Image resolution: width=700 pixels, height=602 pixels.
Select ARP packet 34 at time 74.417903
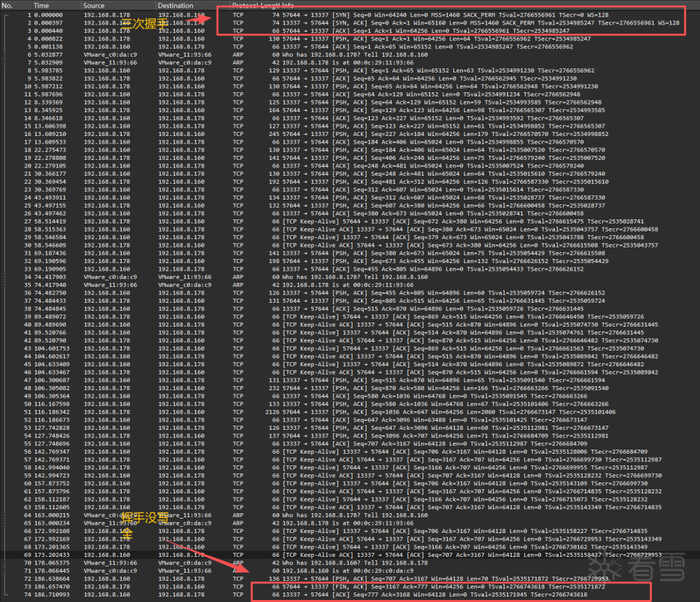click(350, 277)
